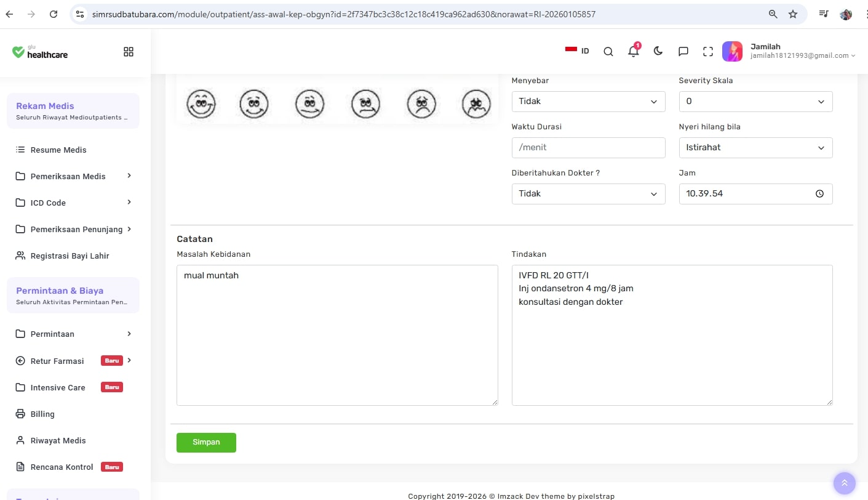Click the Masalah Kebidanan text area
Viewport: 868px width, 500px height.
(x=337, y=336)
